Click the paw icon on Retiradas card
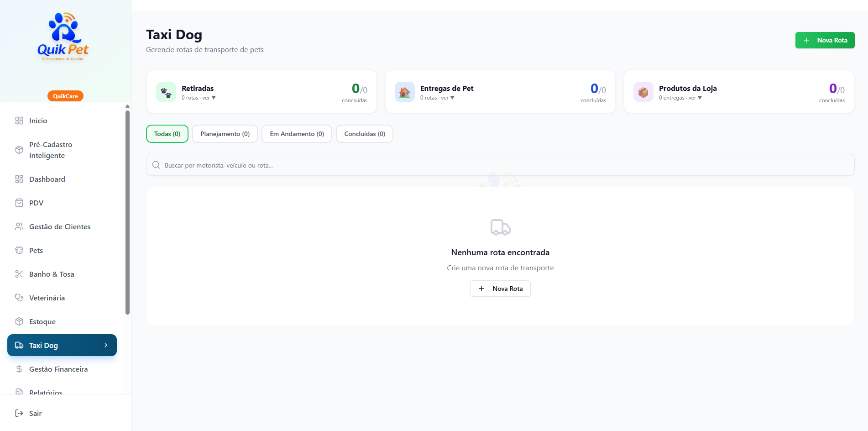This screenshot has width=868, height=431. [x=166, y=92]
